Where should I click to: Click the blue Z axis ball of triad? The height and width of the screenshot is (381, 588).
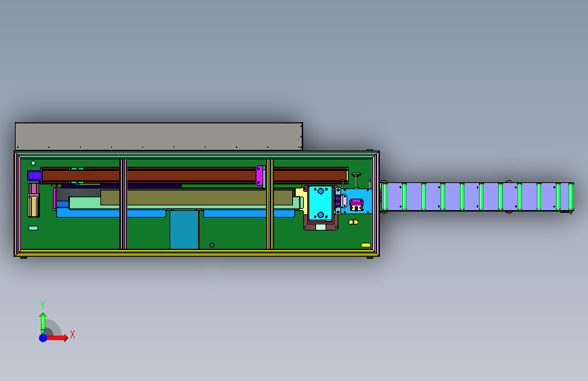pos(43,338)
